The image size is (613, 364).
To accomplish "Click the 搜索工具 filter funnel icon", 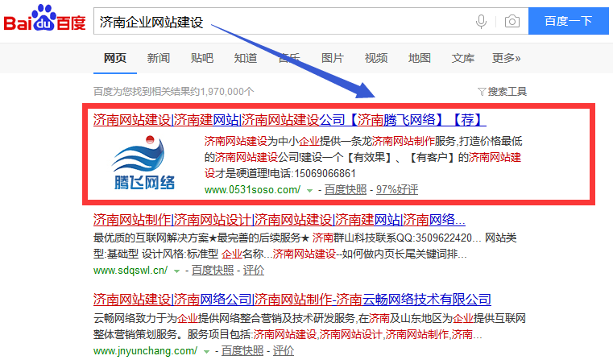I will 482,92.
